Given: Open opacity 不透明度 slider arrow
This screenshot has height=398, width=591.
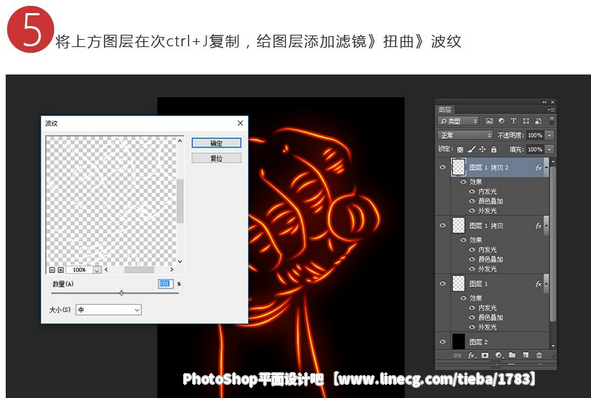Looking at the screenshot, I should (550, 135).
